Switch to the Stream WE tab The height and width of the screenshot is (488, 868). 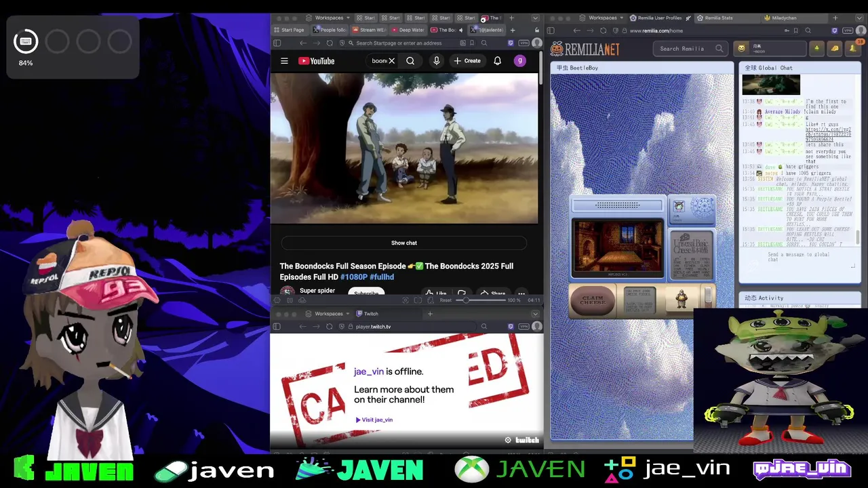369,30
